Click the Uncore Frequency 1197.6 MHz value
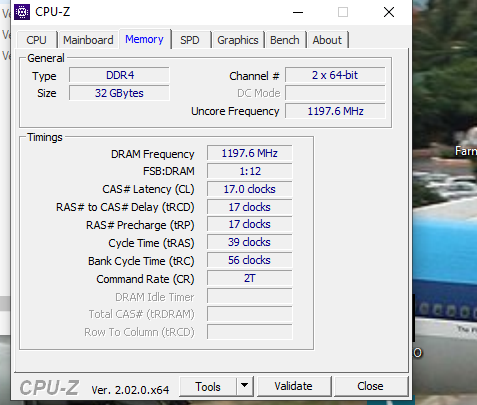 (x=335, y=111)
